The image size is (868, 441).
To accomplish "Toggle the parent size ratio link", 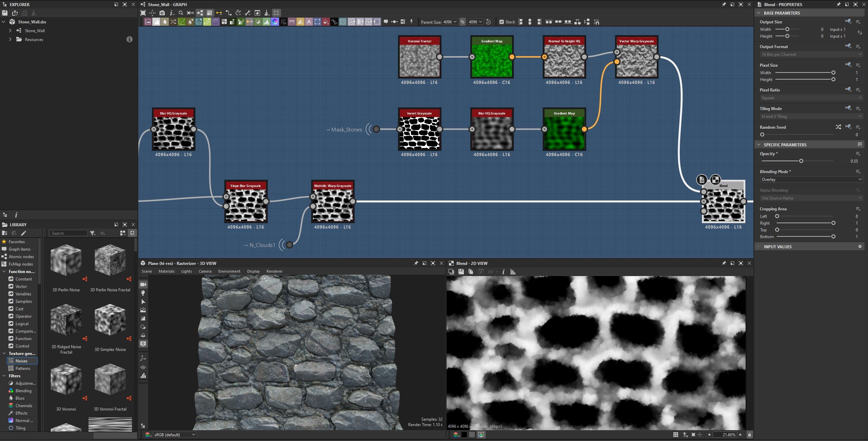I will coord(462,22).
